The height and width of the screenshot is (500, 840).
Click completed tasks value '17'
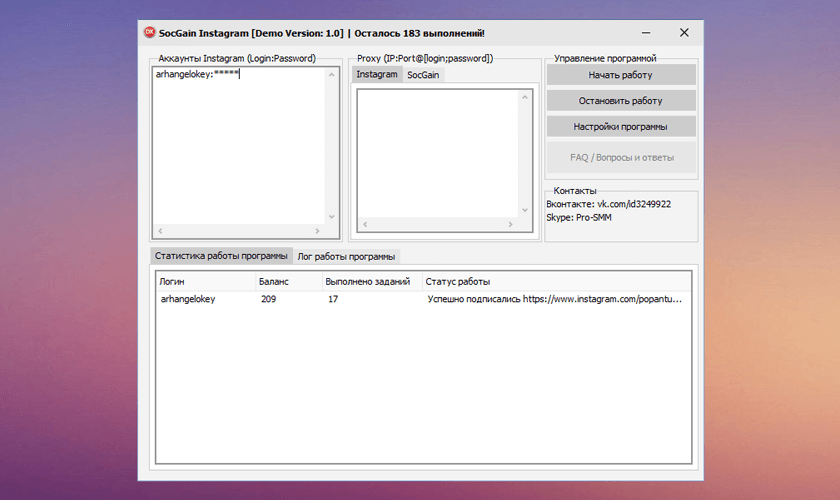[333, 299]
